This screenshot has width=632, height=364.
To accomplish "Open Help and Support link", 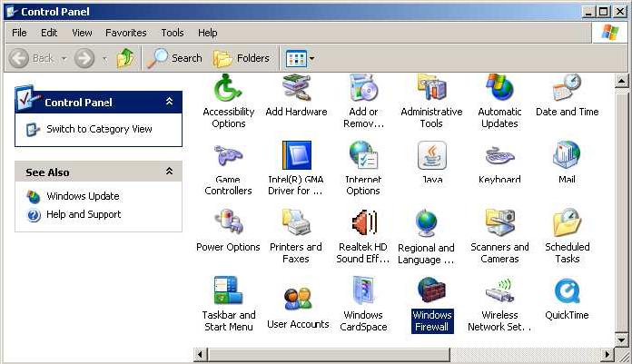I will point(84,214).
